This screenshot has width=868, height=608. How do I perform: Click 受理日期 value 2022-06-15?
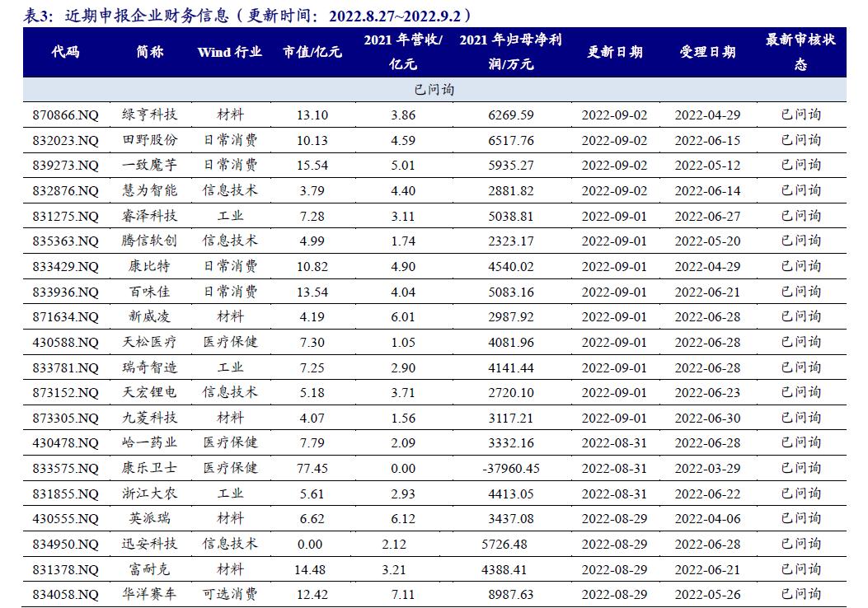tap(707, 141)
